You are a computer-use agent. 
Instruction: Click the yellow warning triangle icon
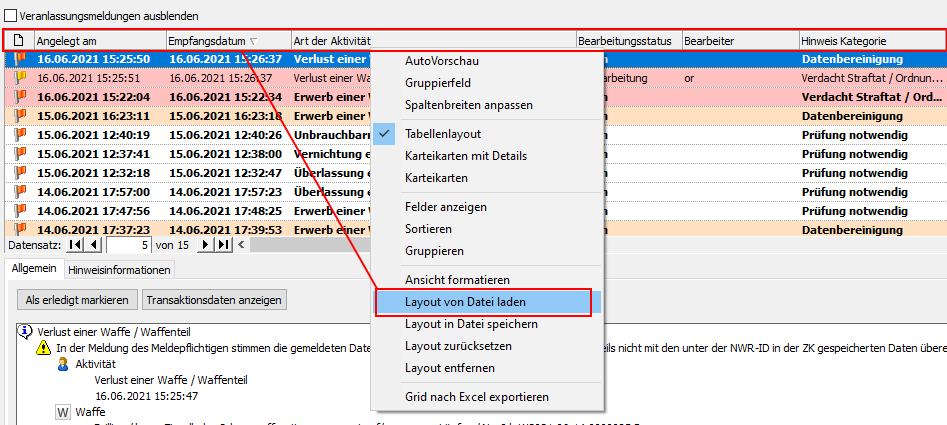43,348
